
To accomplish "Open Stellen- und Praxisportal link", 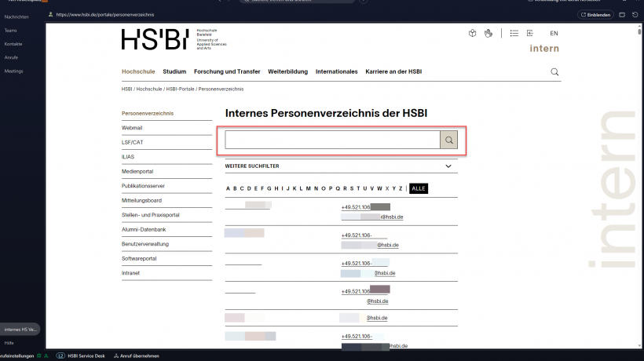I will [x=150, y=215].
